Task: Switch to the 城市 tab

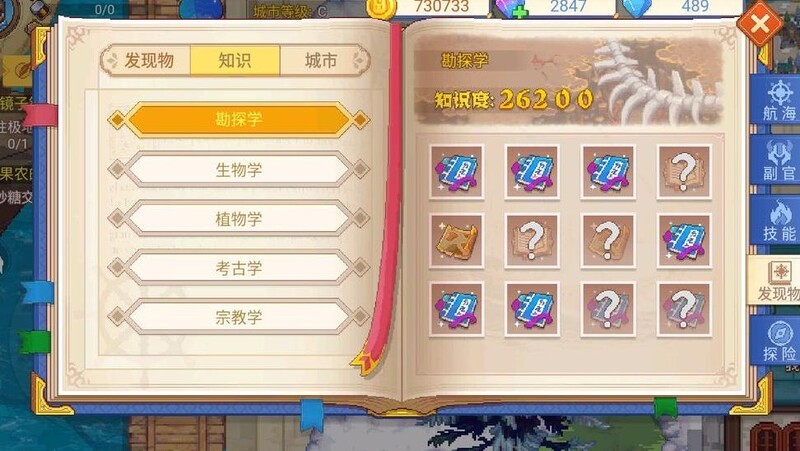Action: tap(321, 61)
